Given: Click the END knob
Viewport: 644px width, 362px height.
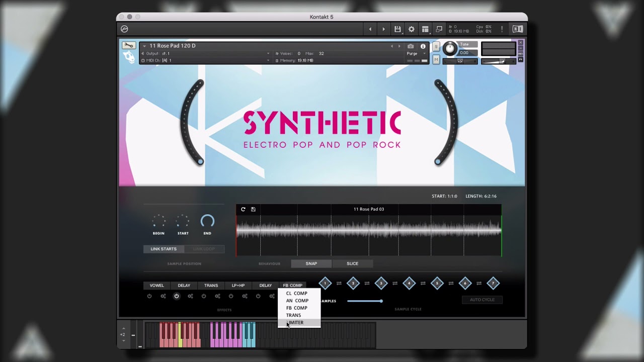Looking at the screenshot, I should [207, 221].
